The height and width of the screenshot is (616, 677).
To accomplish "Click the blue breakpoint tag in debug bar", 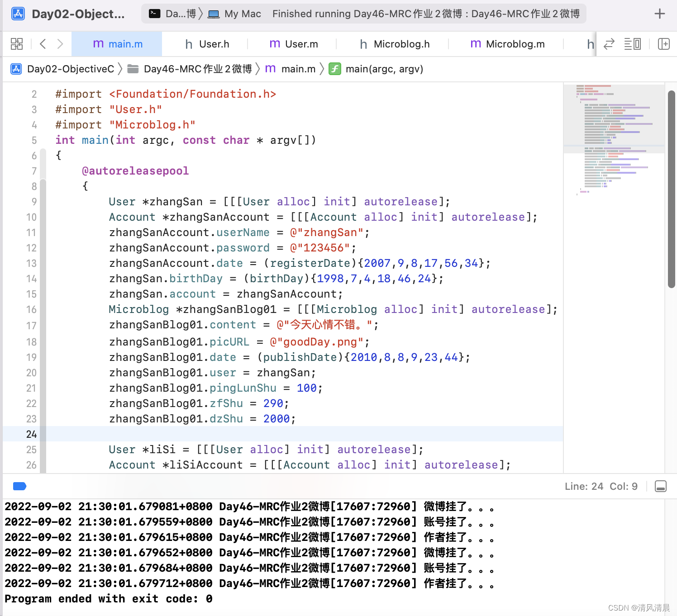I will pos(20,486).
